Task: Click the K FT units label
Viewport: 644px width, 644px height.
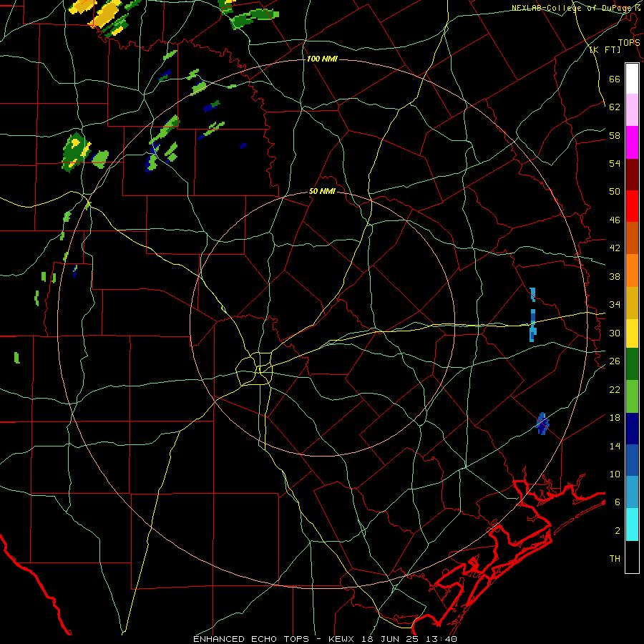Action: click(x=605, y=50)
